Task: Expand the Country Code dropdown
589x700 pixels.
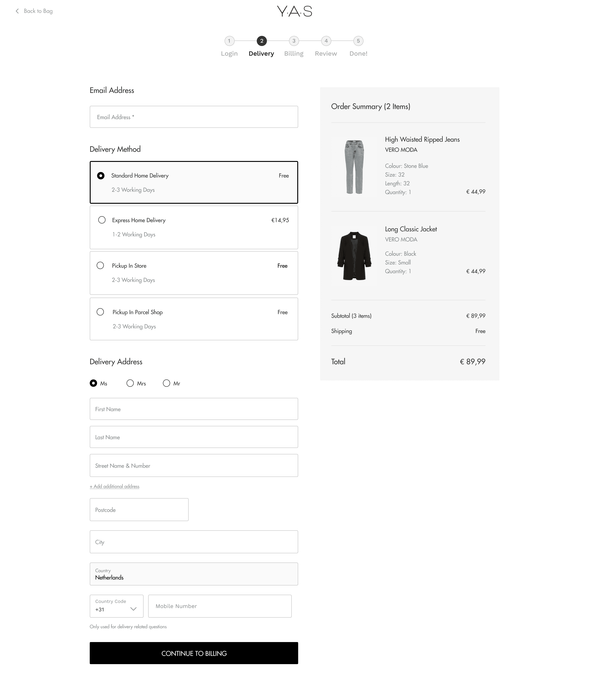Action: (116, 606)
